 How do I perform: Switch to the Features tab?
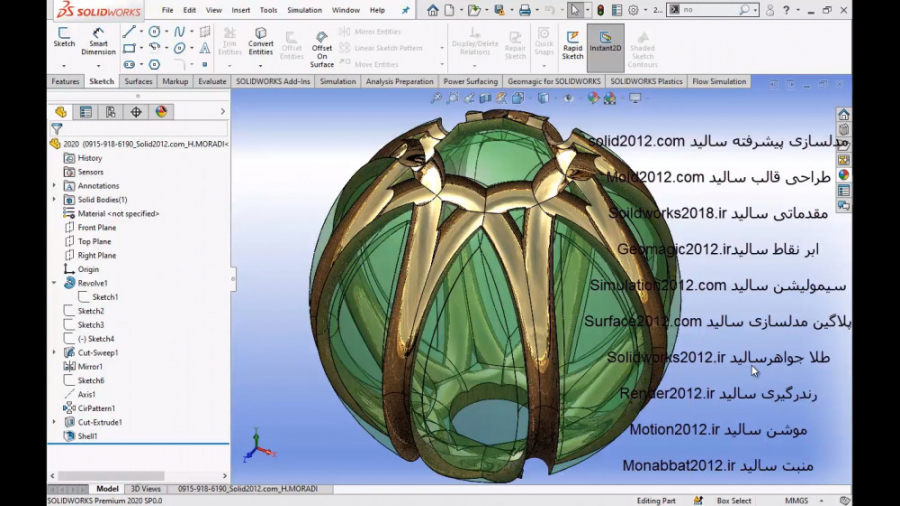tap(65, 81)
